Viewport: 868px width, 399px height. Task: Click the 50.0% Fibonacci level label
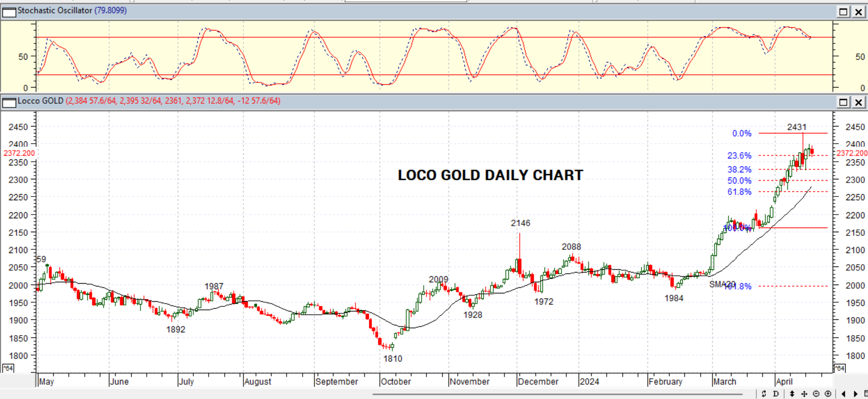739,181
